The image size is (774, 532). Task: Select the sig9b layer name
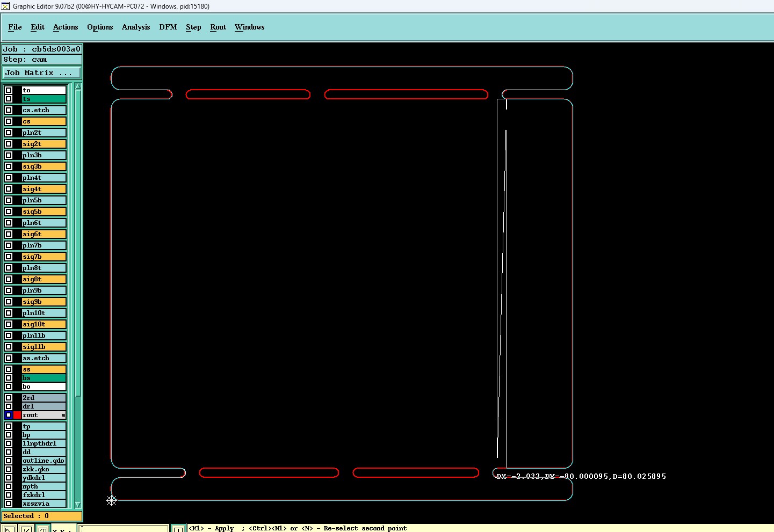[44, 302]
